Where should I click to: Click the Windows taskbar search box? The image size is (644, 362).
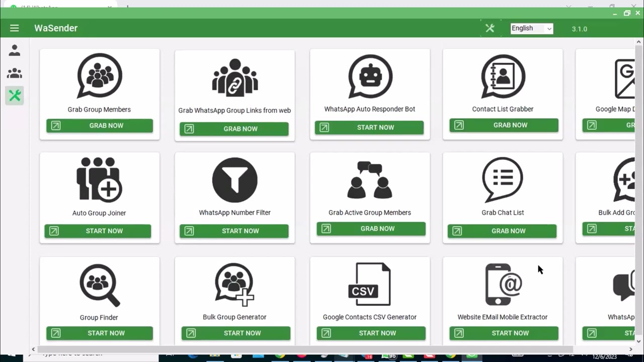96,355
